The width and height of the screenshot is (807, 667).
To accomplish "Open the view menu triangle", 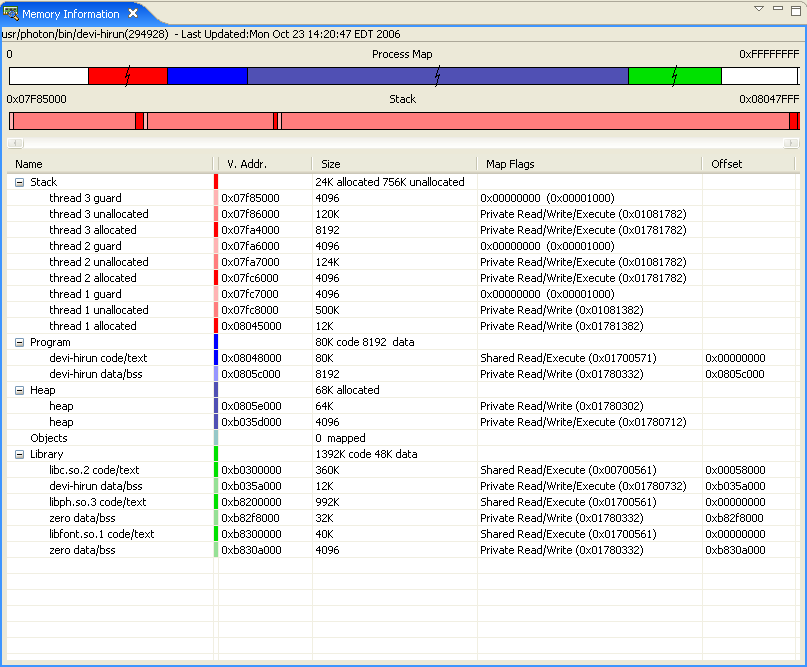I will (x=758, y=8).
